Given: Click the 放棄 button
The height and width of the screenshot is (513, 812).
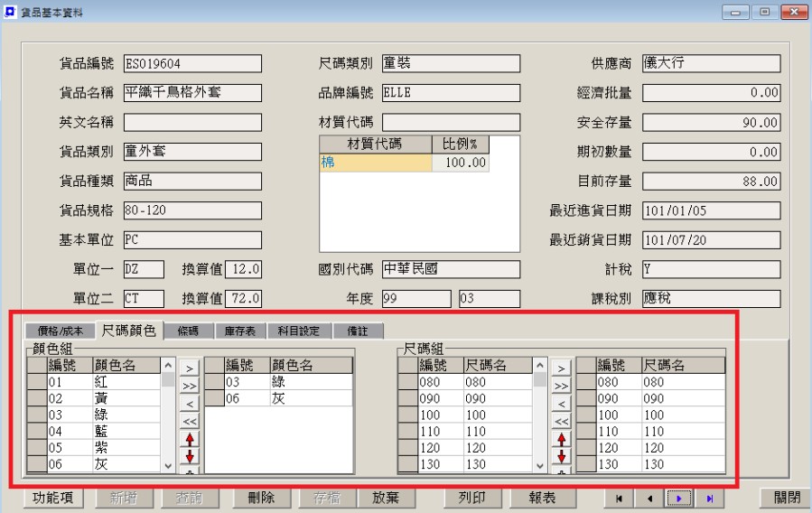Looking at the screenshot, I should pyautogui.click(x=386, y=498).
